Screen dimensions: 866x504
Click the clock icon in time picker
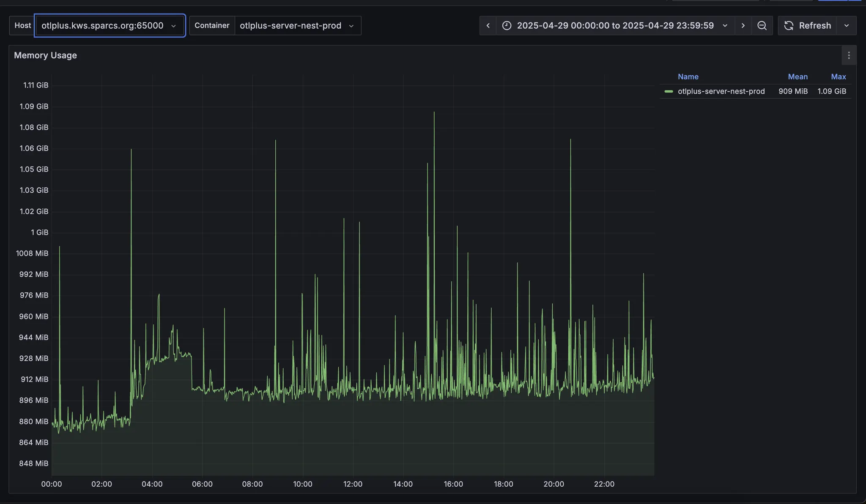click(507, 25)
